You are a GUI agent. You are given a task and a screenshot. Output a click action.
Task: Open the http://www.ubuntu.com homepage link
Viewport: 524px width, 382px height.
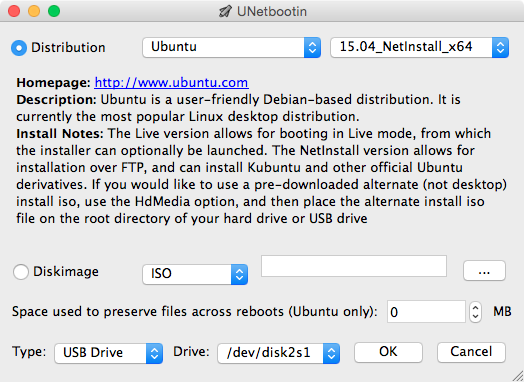click(x=171, y=83)
